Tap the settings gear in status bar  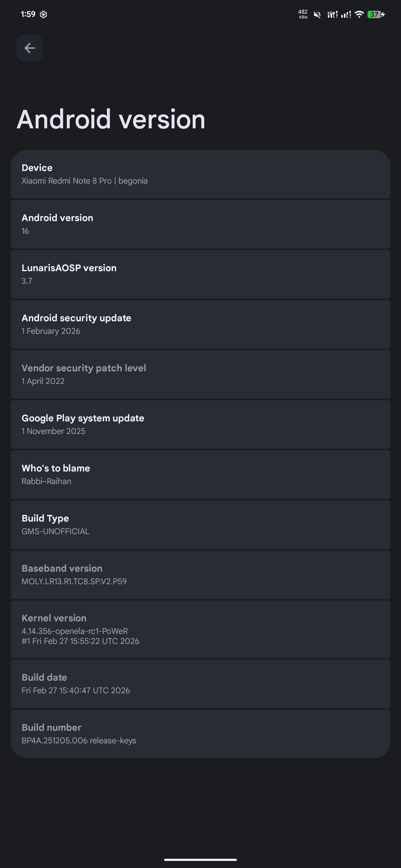pyautogui.click(x=43, y=14)
